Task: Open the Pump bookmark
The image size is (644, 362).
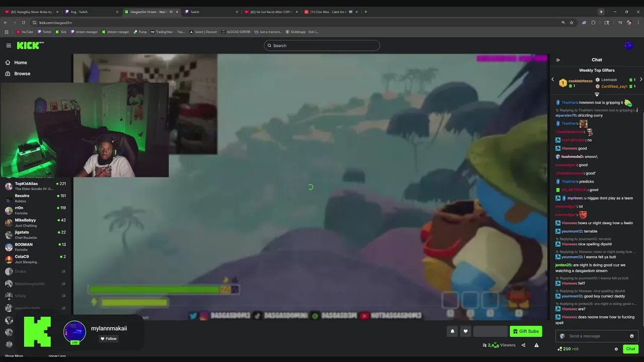Action: pyautogui.click(x=140, y=32)
